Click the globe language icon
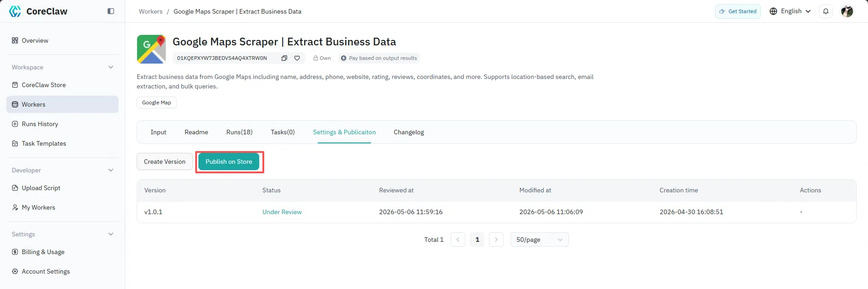 774,11
